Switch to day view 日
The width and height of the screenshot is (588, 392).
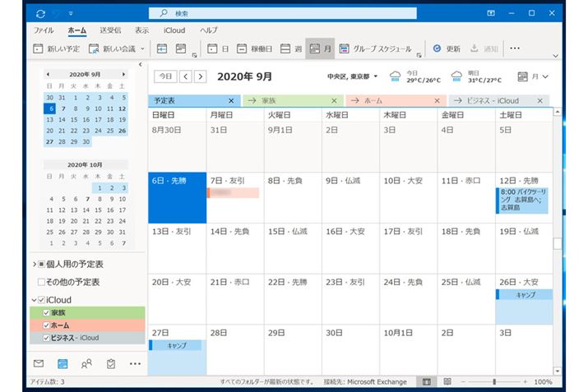(218, 48)
